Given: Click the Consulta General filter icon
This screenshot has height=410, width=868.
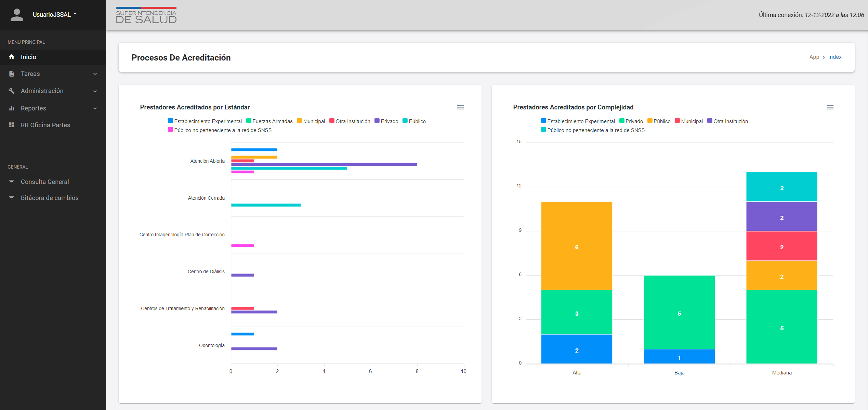Looking at the screenshot, I should (x=12, y=182).
